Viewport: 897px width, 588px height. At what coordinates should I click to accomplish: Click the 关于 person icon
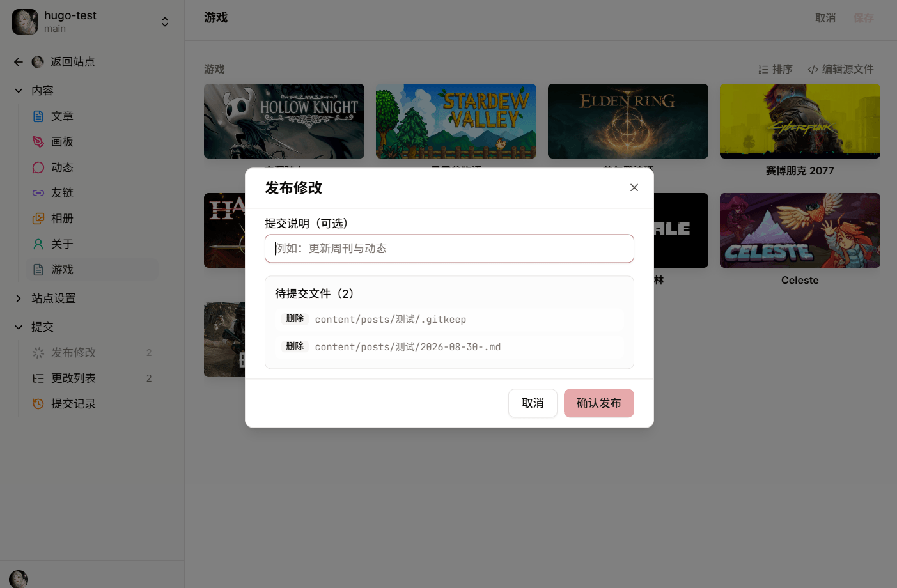38,244
